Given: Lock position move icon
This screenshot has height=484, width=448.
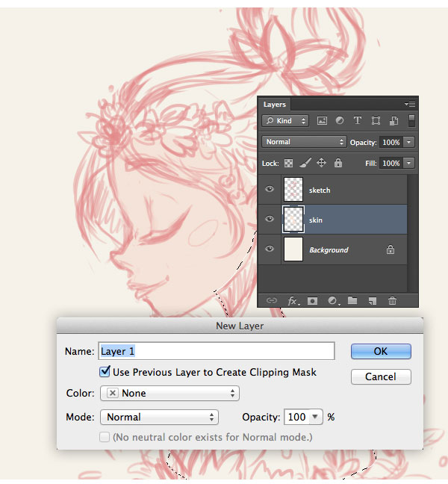Looking at the screenshot, I should (321, 163).
